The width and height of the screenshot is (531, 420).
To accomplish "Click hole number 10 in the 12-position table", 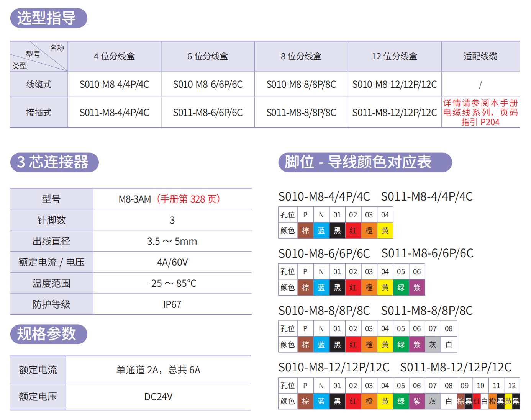I will click(x=480, y=386).
